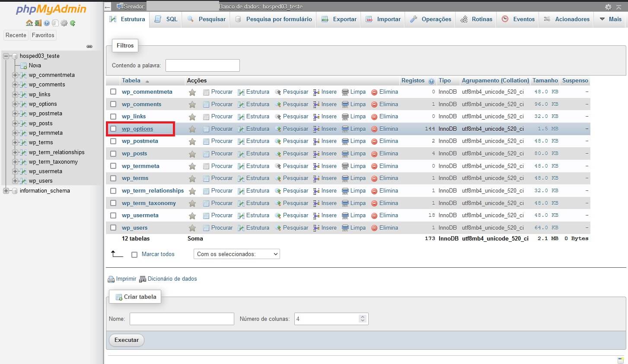Check the wp_commentmeta row checkbox
Viewport: 628px width, 364px height.
(113, 92)
